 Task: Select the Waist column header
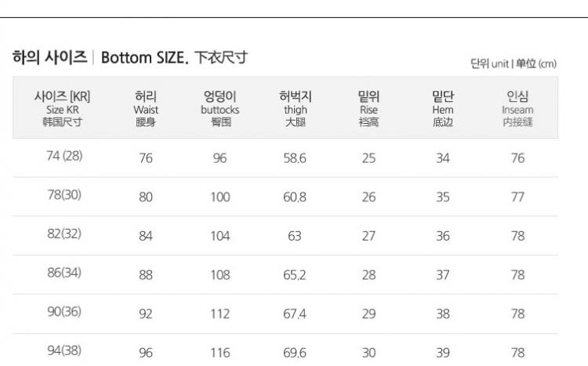[x=146, y=110]
